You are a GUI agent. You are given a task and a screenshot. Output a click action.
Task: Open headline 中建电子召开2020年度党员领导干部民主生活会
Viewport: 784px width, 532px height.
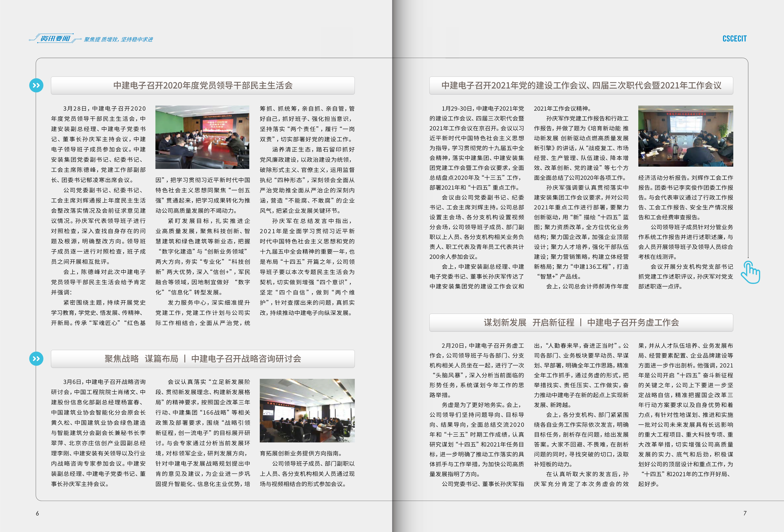203,85
